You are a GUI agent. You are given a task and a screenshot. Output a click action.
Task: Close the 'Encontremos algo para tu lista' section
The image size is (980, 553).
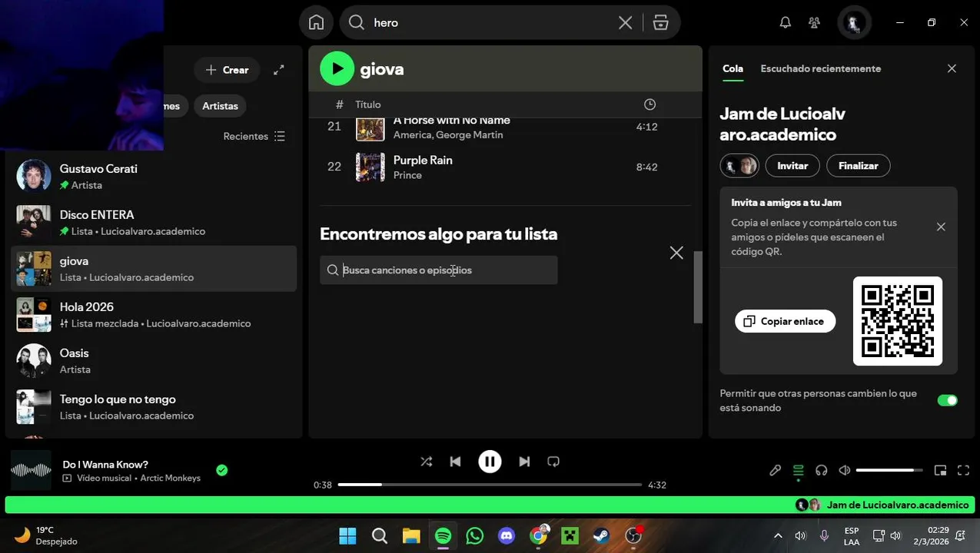[676, 253]
